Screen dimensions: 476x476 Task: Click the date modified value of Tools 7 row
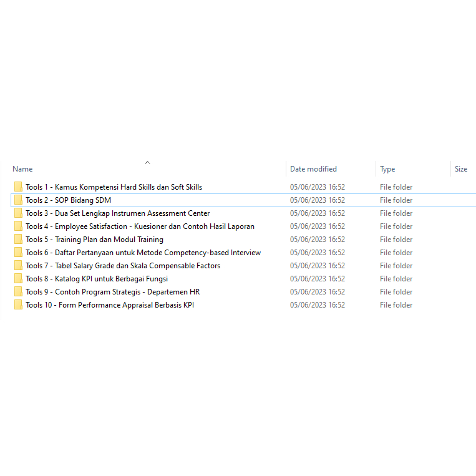(318, 265)
